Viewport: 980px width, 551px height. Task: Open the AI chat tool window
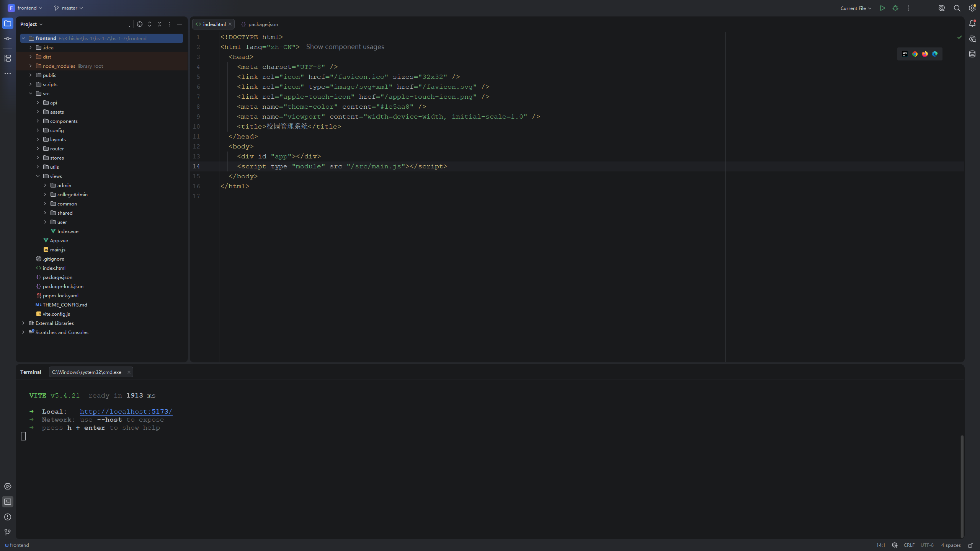[972, 39]
